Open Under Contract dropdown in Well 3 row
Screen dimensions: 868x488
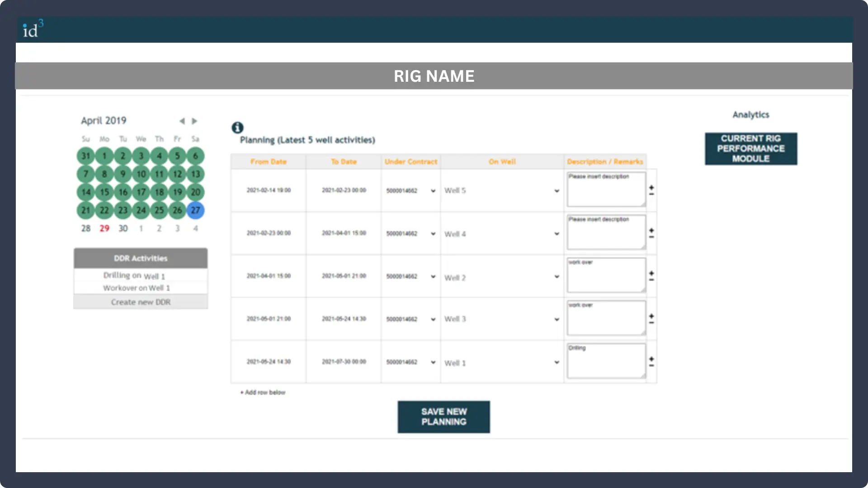(410, 319)
